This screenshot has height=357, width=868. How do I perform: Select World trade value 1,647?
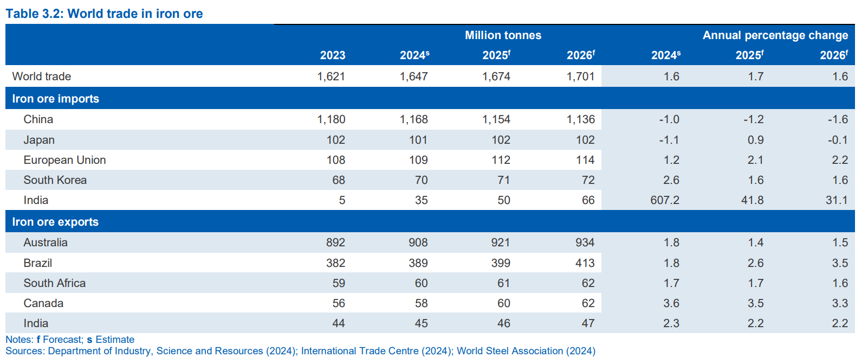(414, 76)
